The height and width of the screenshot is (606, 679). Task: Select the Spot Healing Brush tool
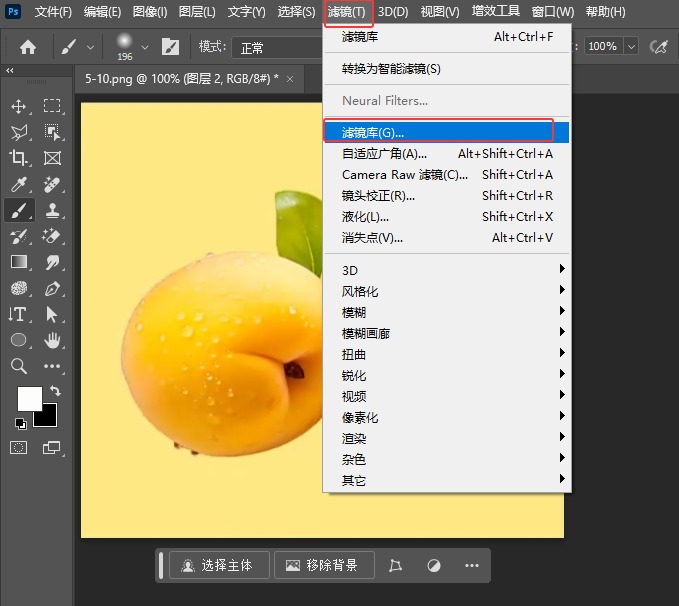pyautogui.click(x=52, y=184)
